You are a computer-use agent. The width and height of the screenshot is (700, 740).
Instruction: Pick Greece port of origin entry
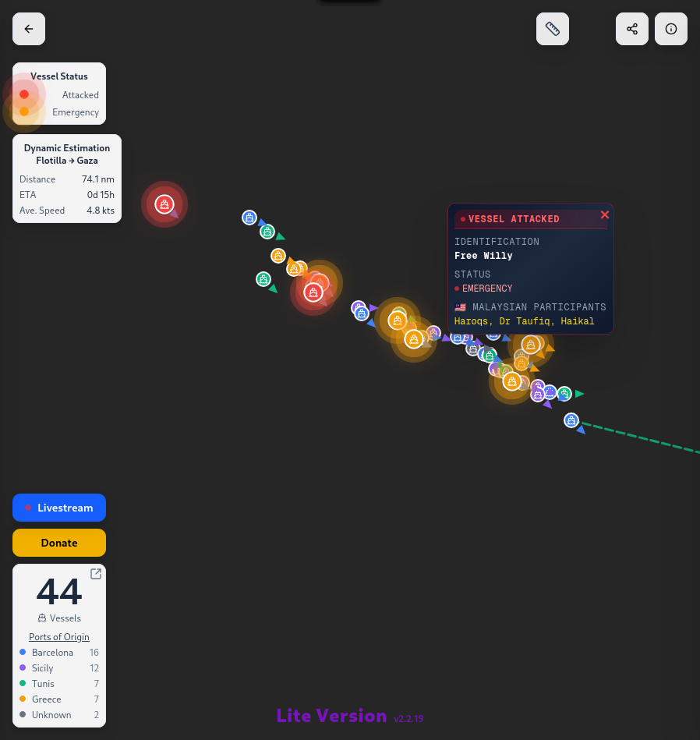coord(47,699)
